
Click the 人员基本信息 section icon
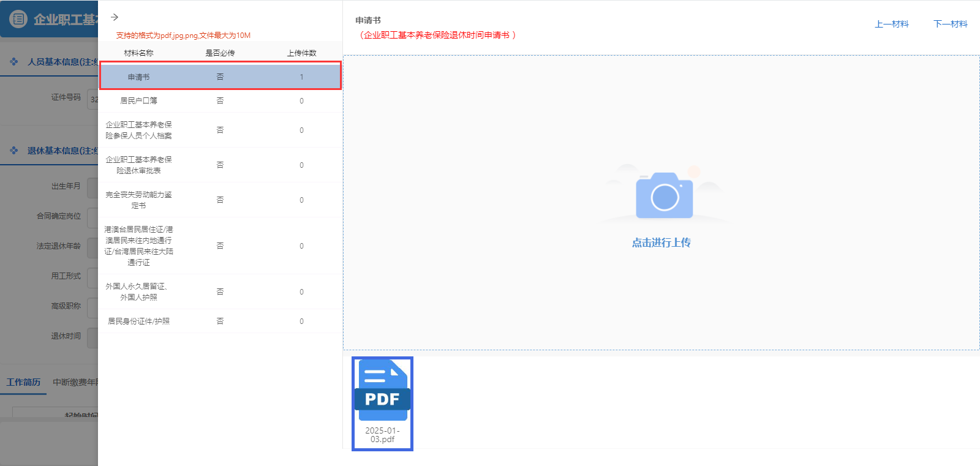pyautogui.click(x=14, y=62)
